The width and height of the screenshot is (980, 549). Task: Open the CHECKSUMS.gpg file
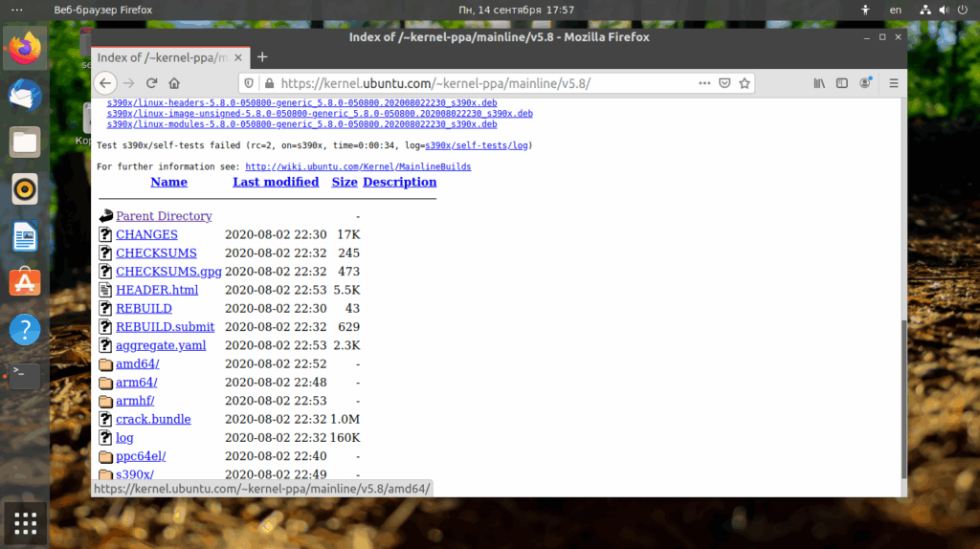pyautogui.click(x=168, y=272)
